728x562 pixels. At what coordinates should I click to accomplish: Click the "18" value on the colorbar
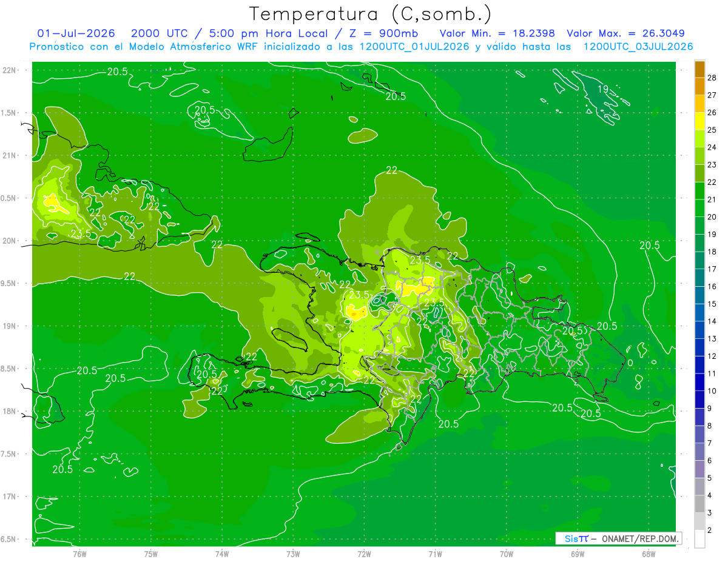[712, 252]
